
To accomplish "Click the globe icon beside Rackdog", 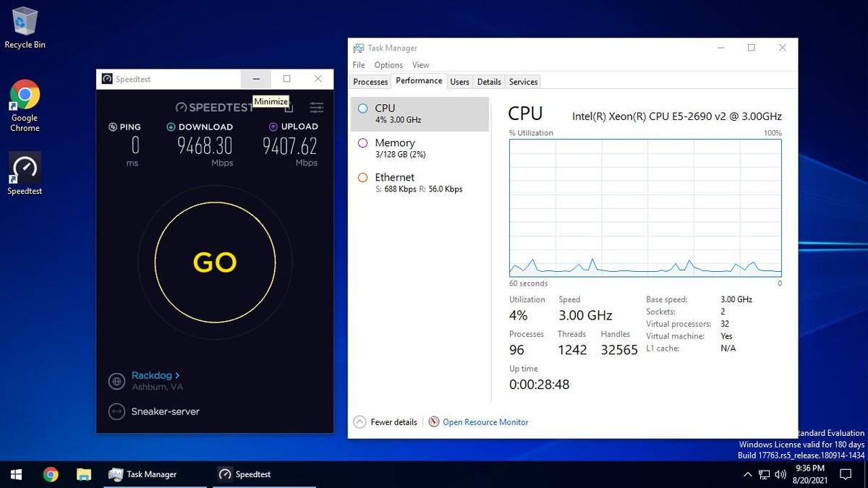I will tap(116, 381).
